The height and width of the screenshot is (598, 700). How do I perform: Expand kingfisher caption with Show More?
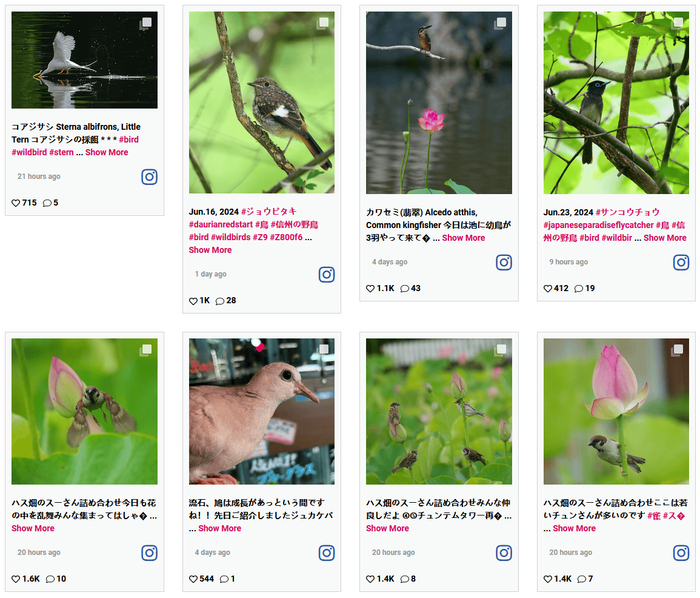[x=464, y=238]
